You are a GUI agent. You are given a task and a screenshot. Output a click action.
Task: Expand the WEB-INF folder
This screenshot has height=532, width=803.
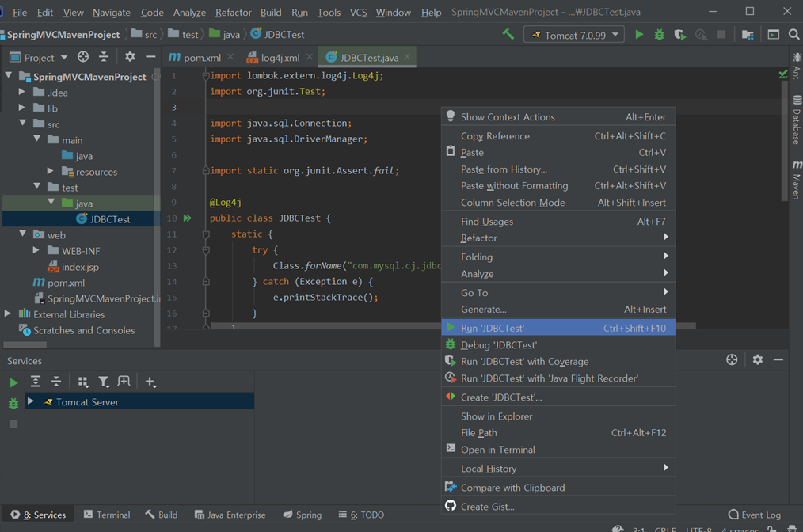coord(36,250)
